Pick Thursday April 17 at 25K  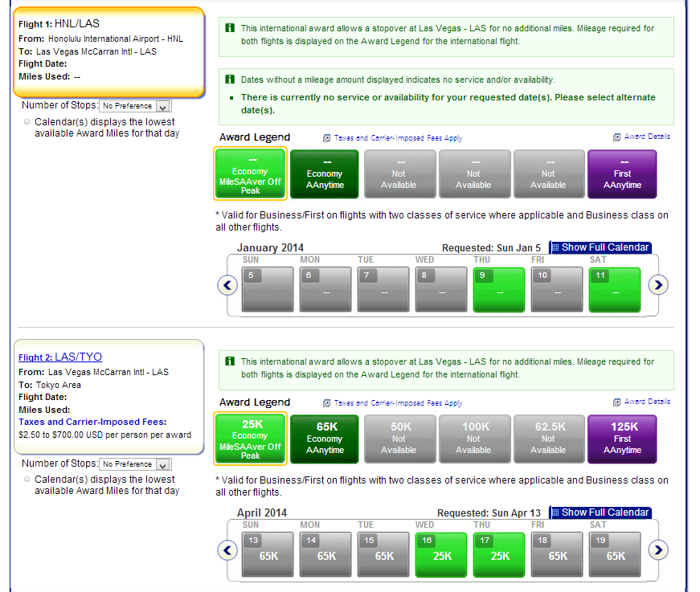pyautogui.click(x=498, y=554)
